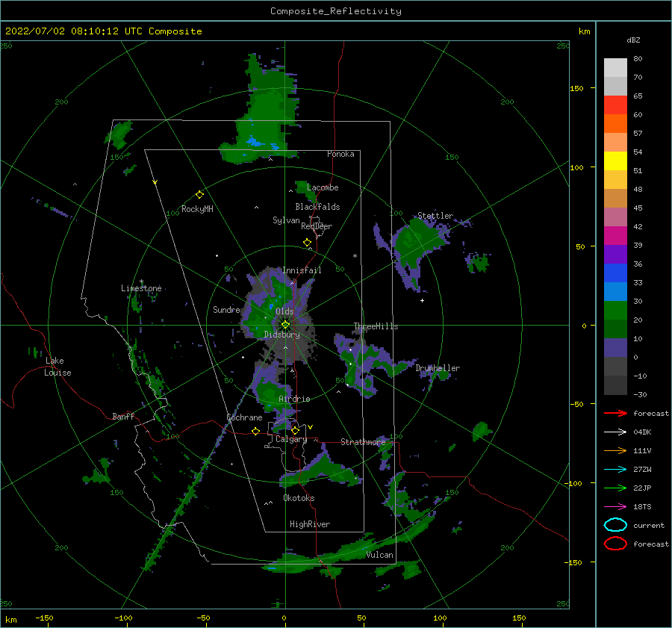Screen dimensions: 672x628
Task: Click the Okotoks town label
Action: (299, 498)
